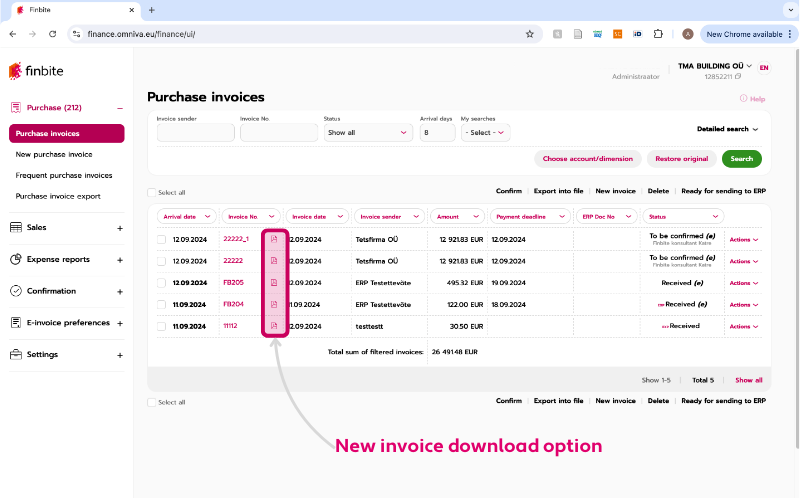Click the green Search button
The height and width of the screenshot is (498, 800).
pos(741,159)
